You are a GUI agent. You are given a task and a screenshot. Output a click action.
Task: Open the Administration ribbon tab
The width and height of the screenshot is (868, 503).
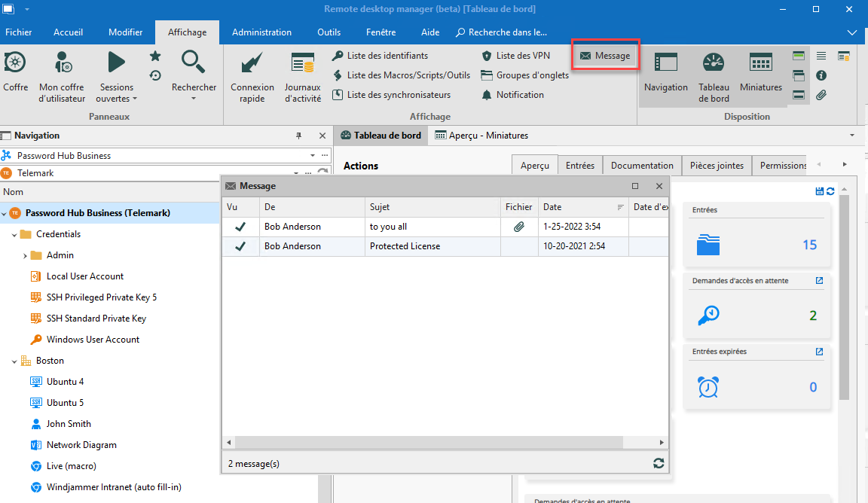point(261,32)
